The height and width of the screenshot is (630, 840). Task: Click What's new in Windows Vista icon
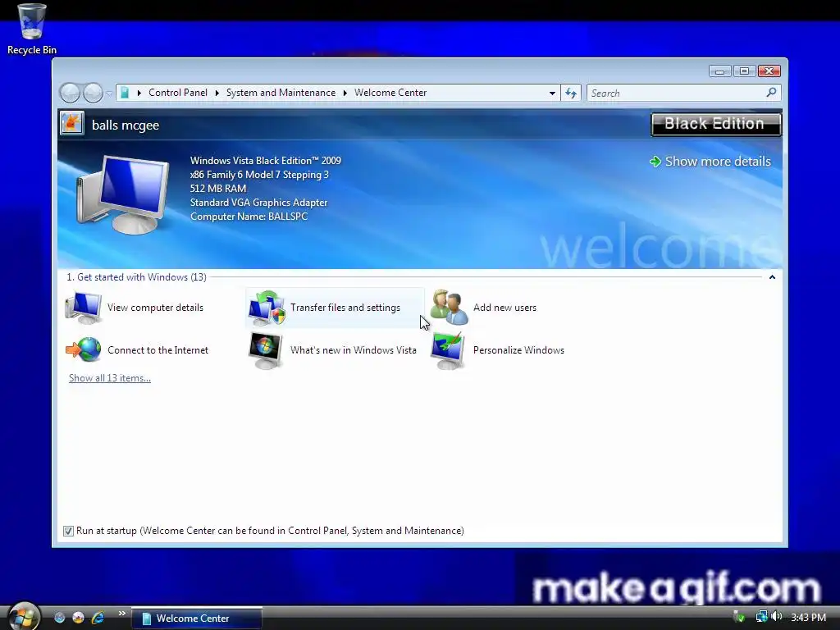coord(266,350)
